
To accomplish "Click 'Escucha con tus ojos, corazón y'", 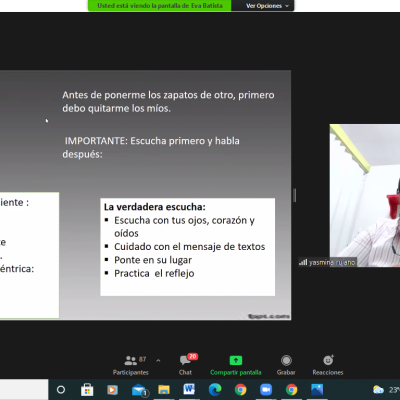I will (x=184, y=220).
